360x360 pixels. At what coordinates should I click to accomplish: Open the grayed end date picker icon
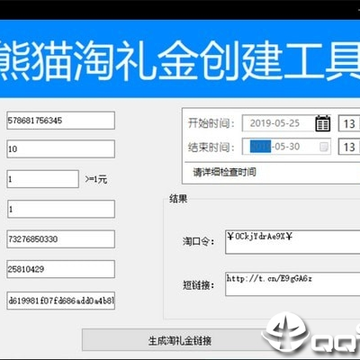[324, 147]
